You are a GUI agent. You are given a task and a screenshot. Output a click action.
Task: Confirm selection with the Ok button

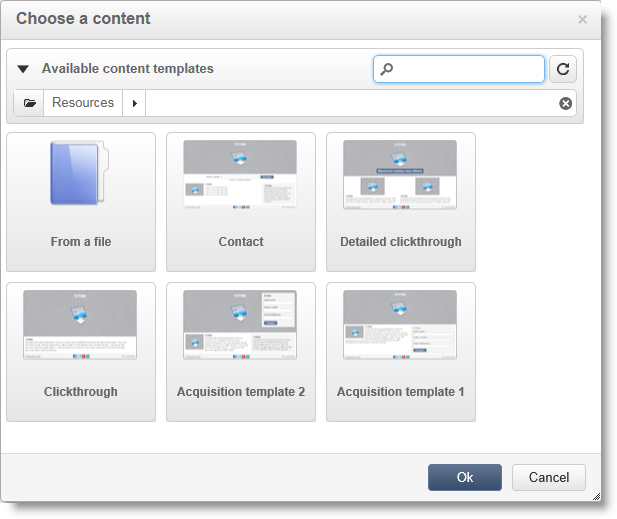pos(465,477)
